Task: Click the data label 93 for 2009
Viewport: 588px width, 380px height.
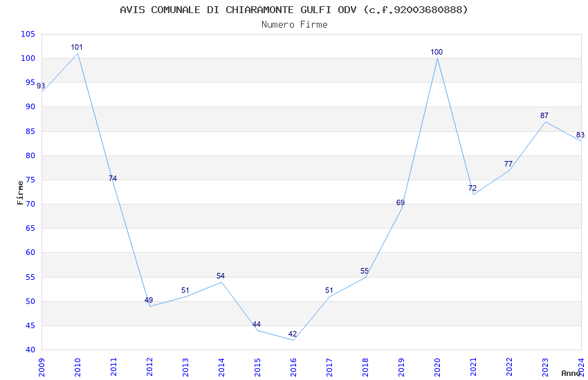Action: tap(41, 86)
